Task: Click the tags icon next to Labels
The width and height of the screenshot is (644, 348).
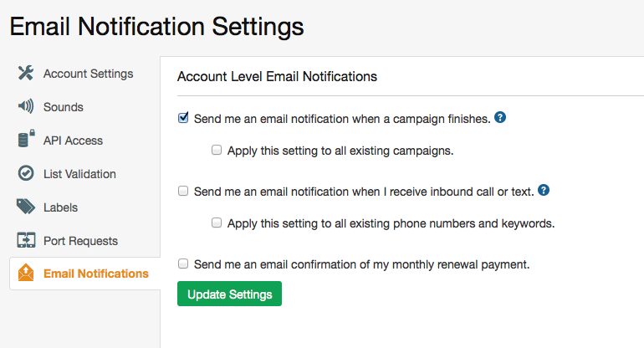Action: tap(26, 207)
